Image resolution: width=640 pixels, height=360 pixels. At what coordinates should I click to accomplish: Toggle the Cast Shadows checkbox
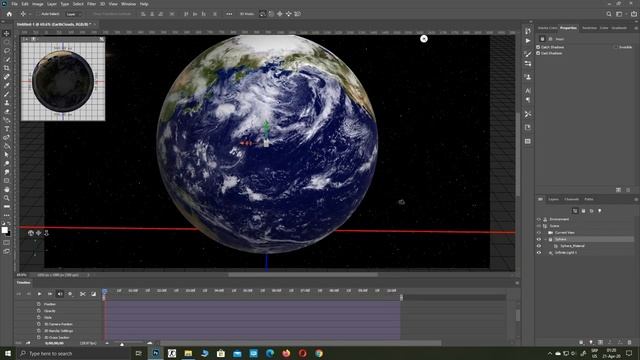click(538, 53)
